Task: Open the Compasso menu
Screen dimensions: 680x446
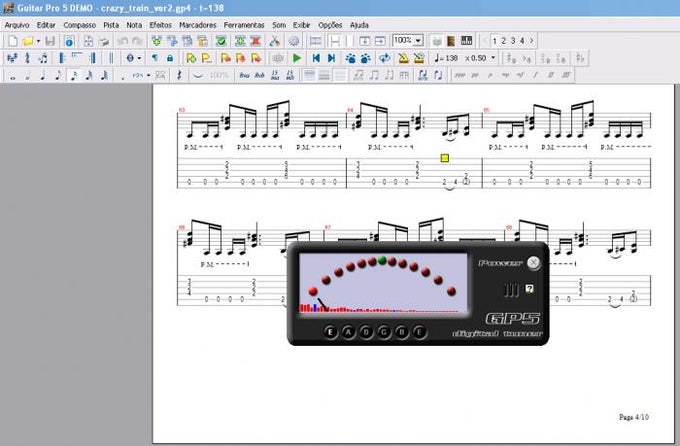Action: coord(79,25)
